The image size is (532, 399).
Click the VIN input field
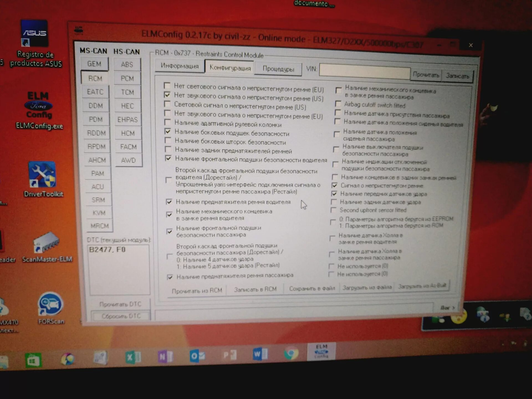(364, 71)
